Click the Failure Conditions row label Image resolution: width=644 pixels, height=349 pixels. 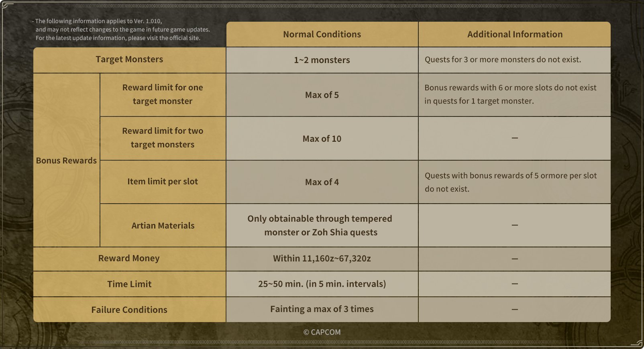pos(129,310)
